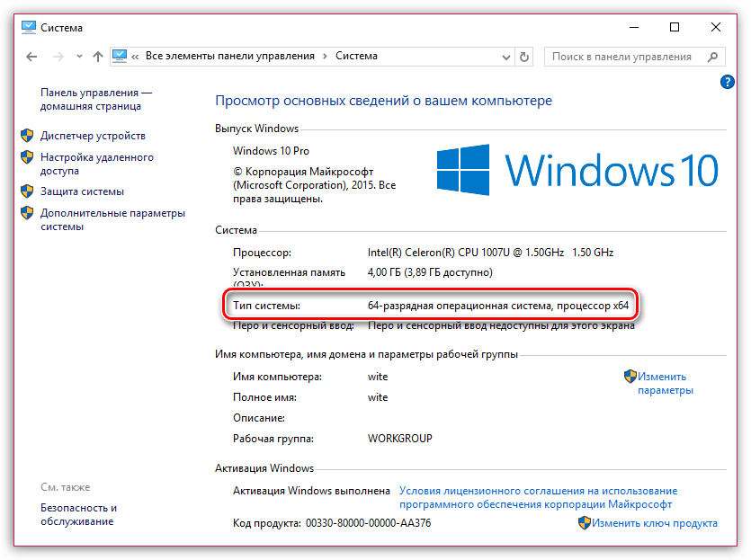Click the shield icon beside Диспетчер устройств

coord(26,136)
